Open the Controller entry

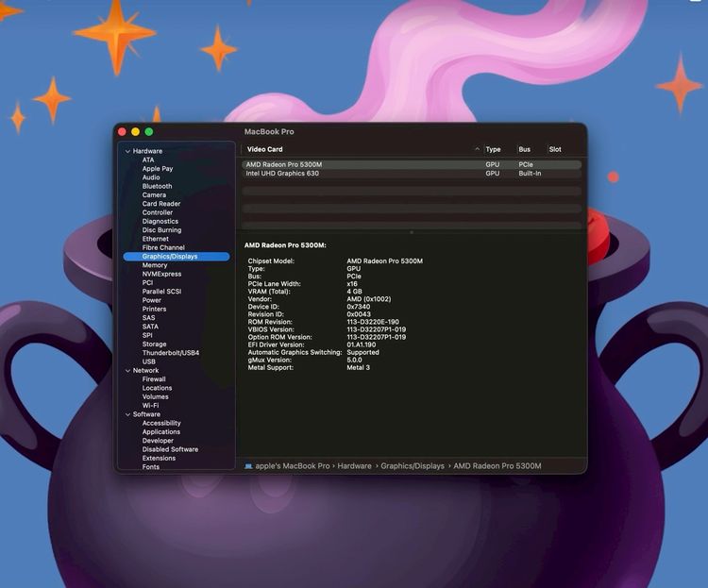[157, 212]
